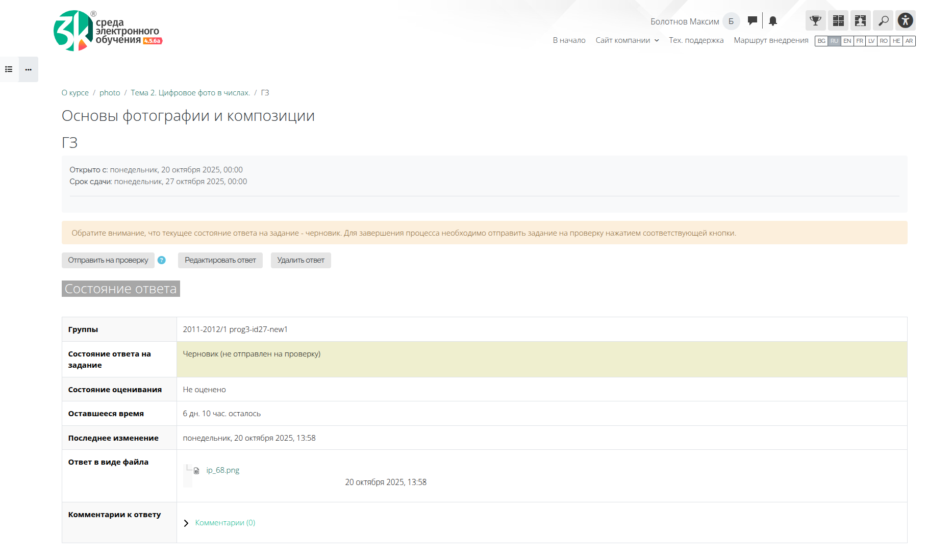The image size is (927, 560).
Task: Open the accessibility options icon
Action: 906,21
